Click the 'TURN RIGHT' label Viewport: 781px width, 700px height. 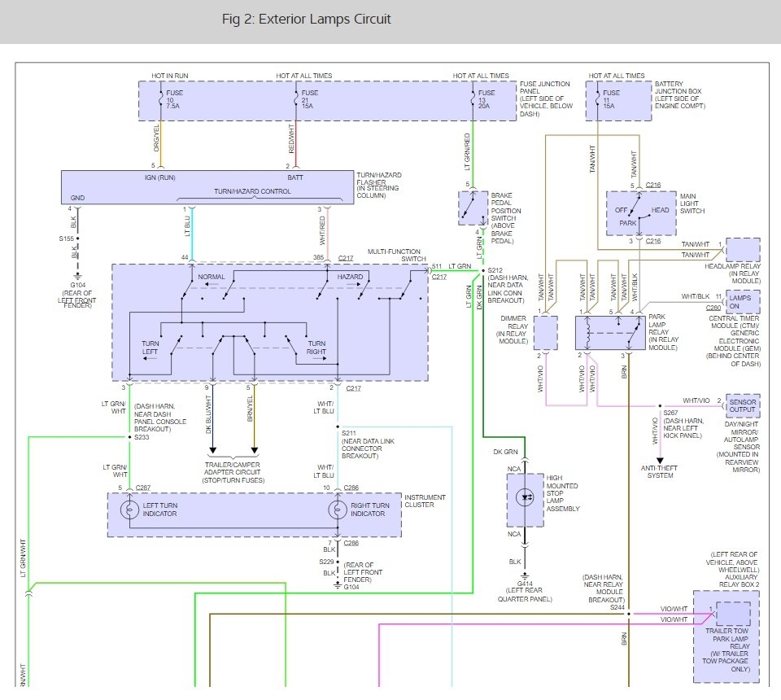tap(316, 348)
